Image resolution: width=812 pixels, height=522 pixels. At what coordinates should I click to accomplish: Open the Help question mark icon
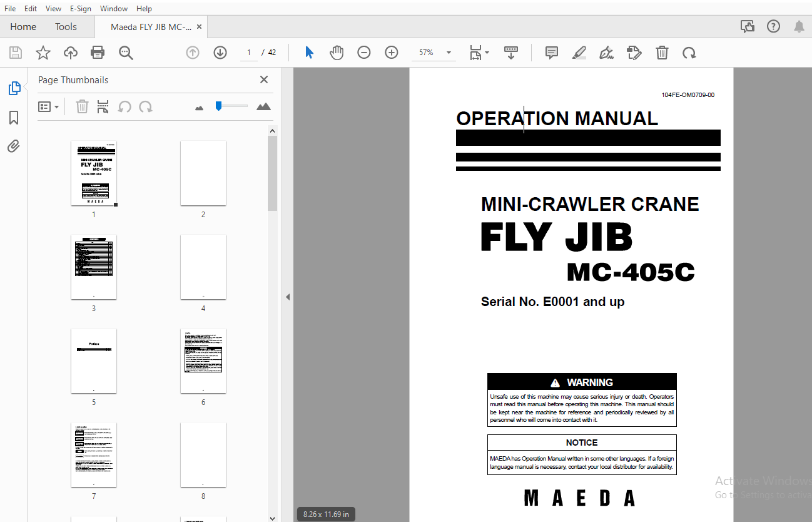[x=774, y=26]
